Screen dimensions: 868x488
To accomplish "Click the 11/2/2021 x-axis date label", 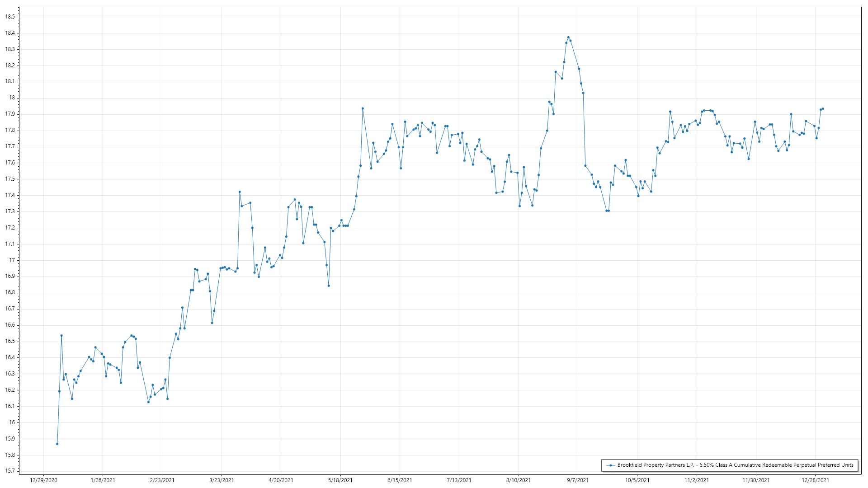I will coord(697,480).
